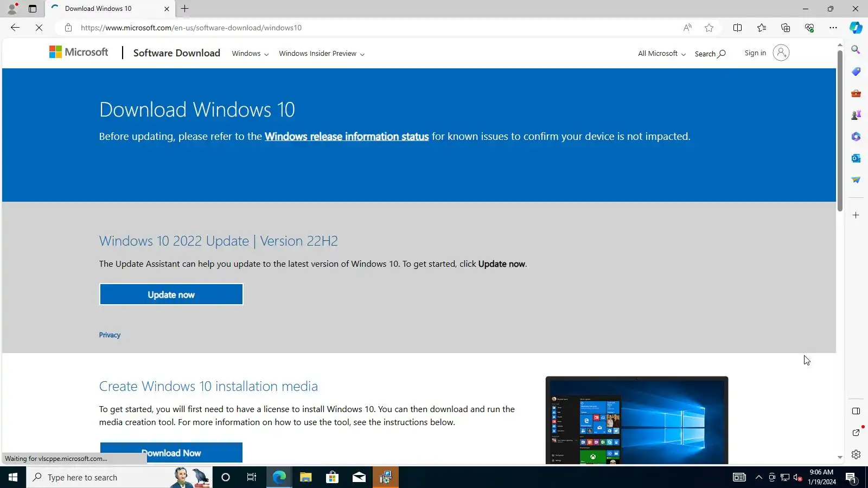The image size is (868, 488).
Task: Open sidebar Microsoft 365 icon
Action: (x=856, y=137)
